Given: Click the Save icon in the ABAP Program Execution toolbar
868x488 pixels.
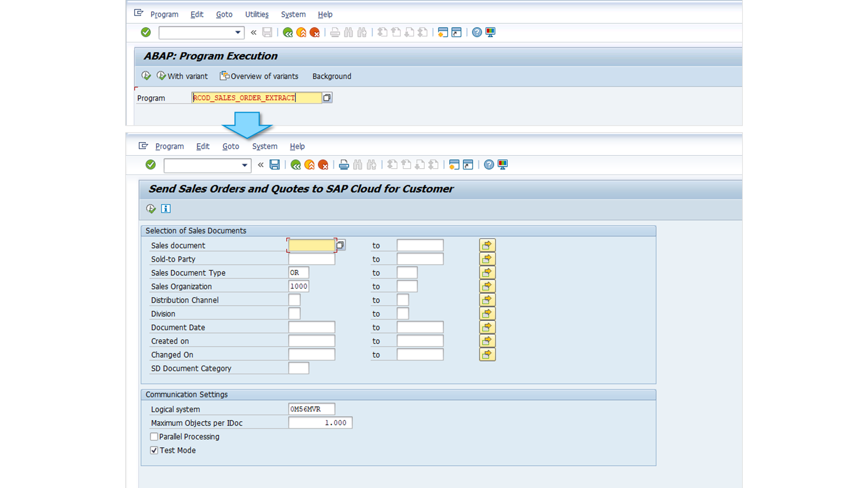Looking at the screenshot, I should tap(267, 33).
